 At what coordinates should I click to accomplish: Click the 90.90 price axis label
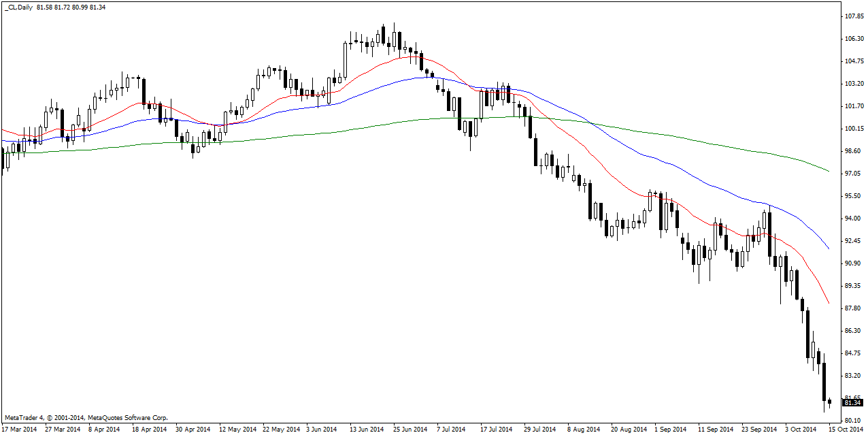click(x=853, y=263)
